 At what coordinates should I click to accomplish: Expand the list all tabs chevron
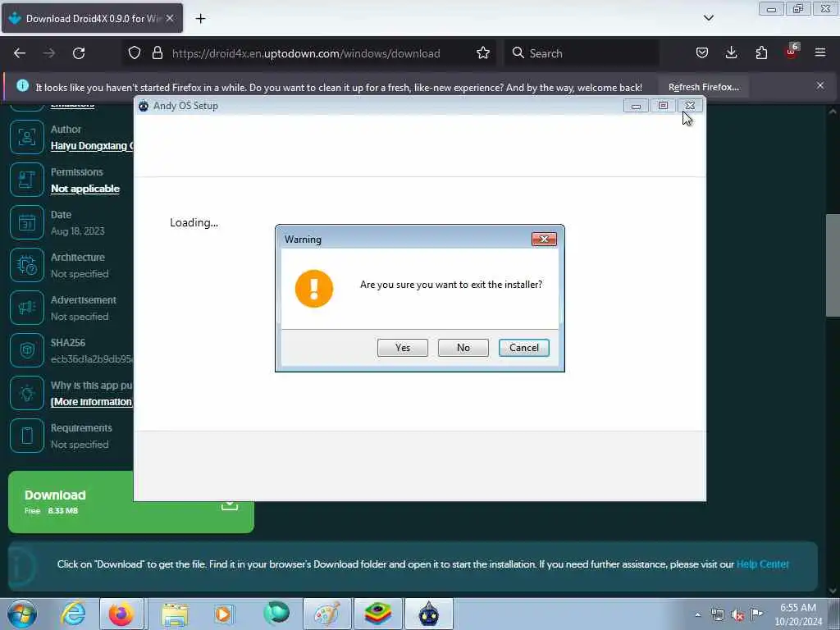708,18
